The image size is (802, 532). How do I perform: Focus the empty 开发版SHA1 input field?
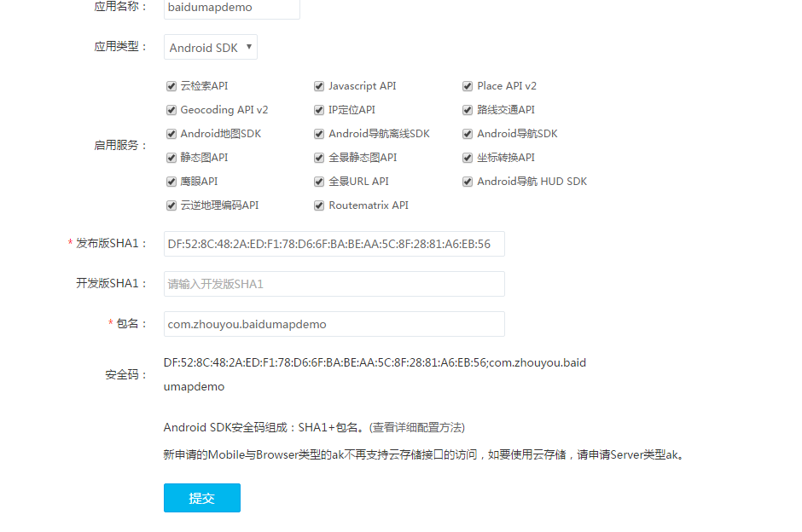click(x=334, y=284)
